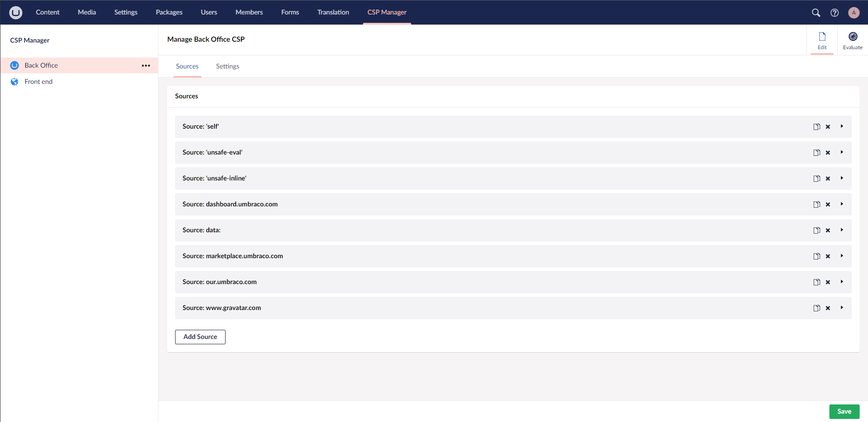This screenshot has width=868, height=422.
Task: Save the CSP configuration
Action: (x=844, y=411)
